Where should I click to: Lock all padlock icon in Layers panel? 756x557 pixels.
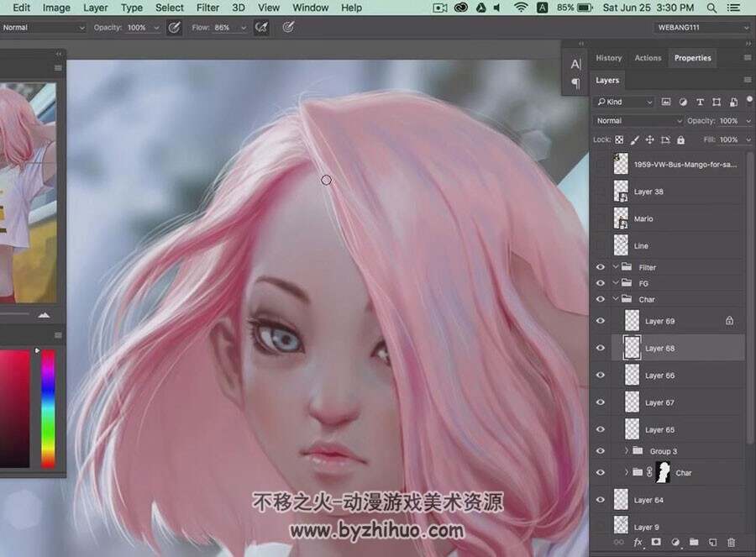point(680,139)
